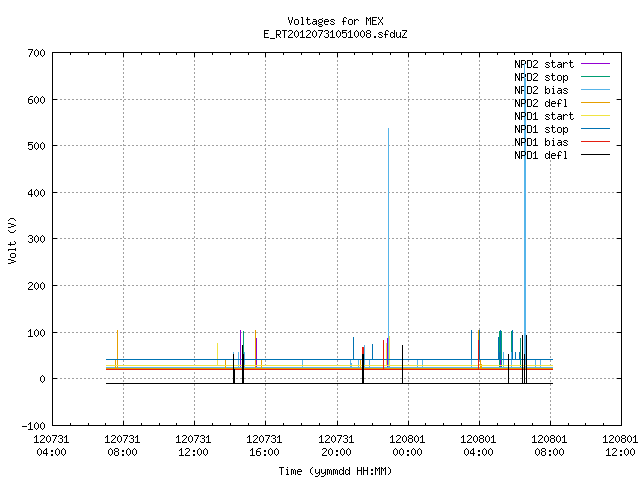Click the 600 y-axis tick label

pos(36,100)
